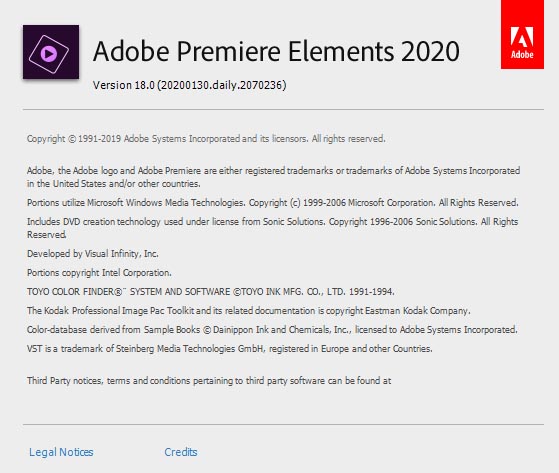Click the Version 18.0 build text

190,85
